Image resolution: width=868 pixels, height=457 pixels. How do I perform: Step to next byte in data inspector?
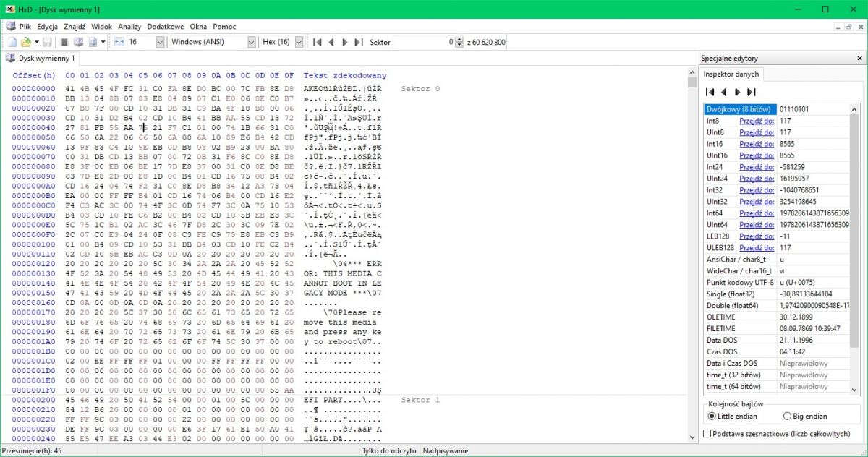pos(738,92)
